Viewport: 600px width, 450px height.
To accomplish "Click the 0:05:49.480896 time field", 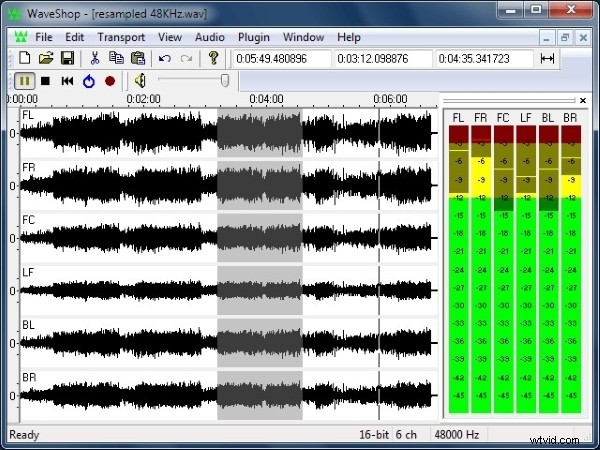I will (x=282, y=59).
